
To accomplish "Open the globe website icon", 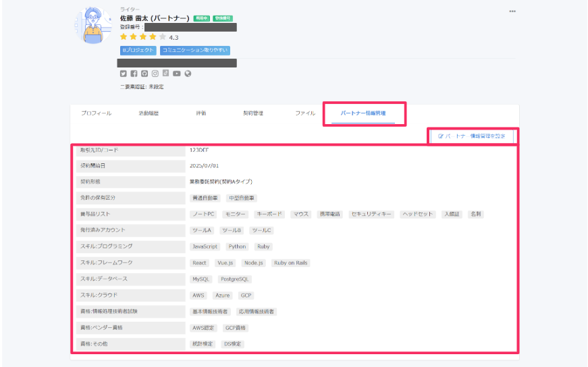I will click(188, 74).
